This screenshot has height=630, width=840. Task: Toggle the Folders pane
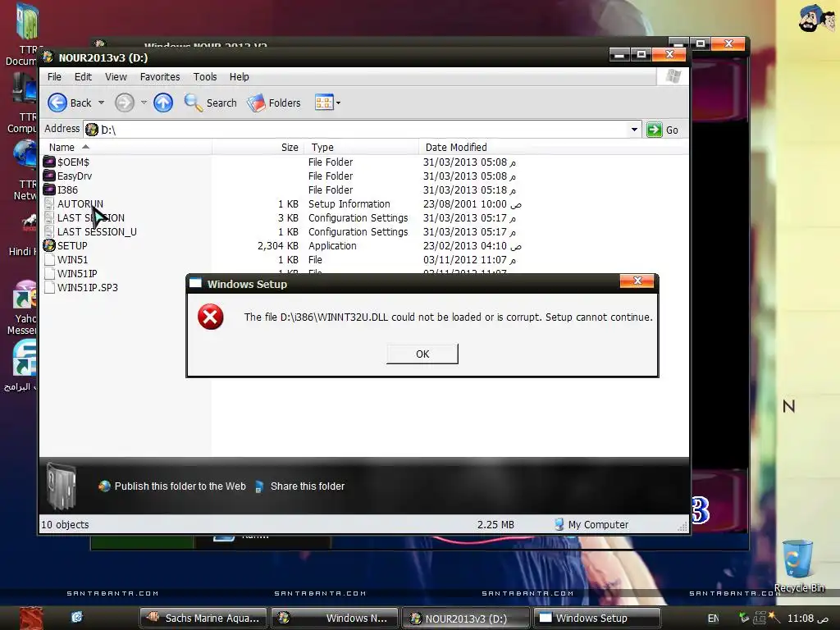point(274,103)
